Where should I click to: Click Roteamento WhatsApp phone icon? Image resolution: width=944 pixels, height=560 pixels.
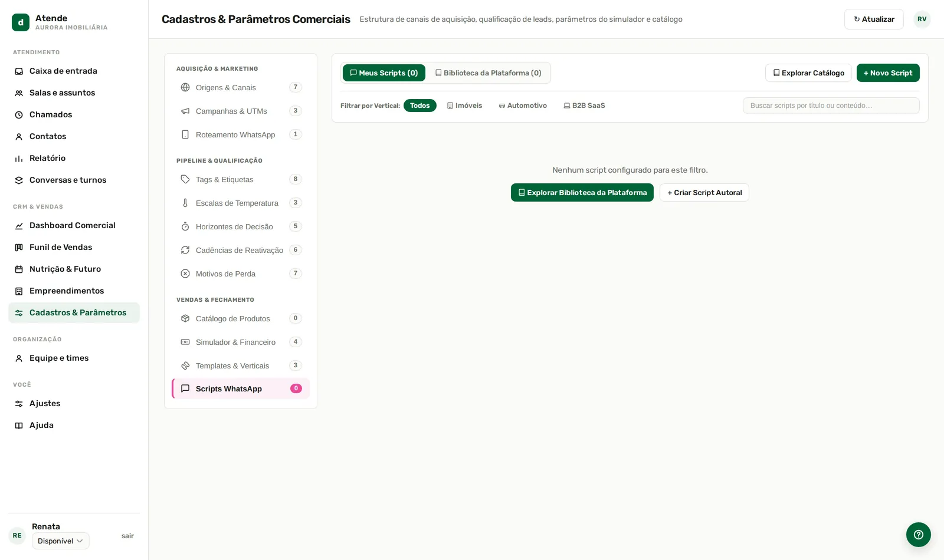pos(185,134)
